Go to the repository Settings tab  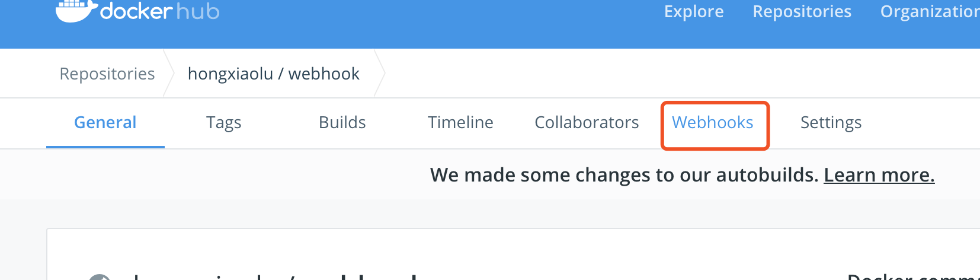coord(831,123)
